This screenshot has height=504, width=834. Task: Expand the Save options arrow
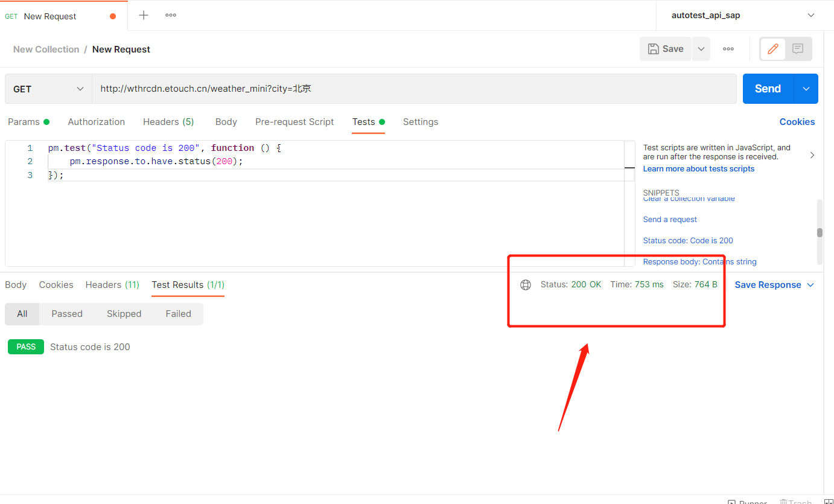(701, 49)
